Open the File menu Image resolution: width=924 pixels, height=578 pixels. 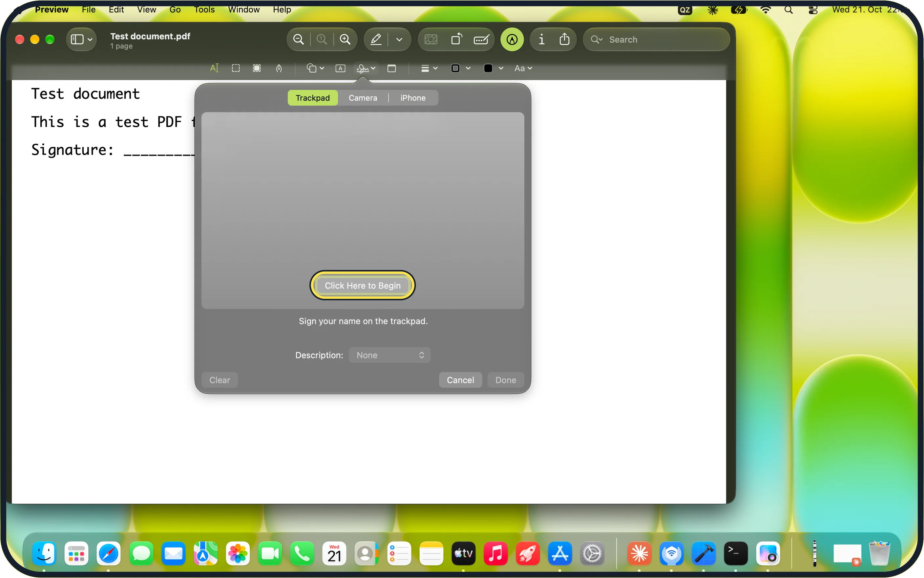click(x=88, y=10)
